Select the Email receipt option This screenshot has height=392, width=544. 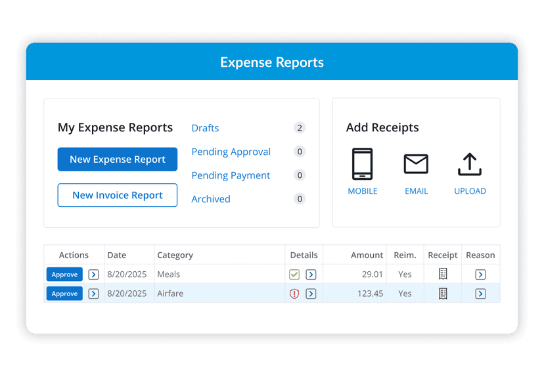(416, 164)
